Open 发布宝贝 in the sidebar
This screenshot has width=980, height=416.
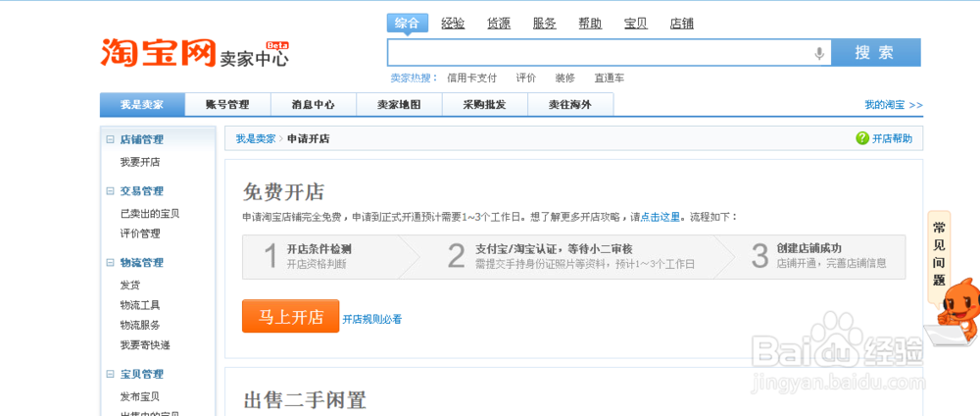coord(140,396)
